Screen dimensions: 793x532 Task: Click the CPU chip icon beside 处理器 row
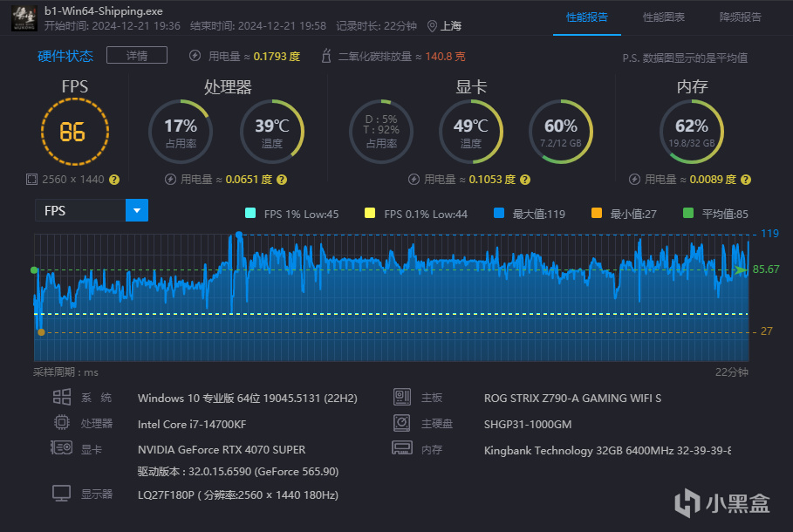click(x=62, y=422)
